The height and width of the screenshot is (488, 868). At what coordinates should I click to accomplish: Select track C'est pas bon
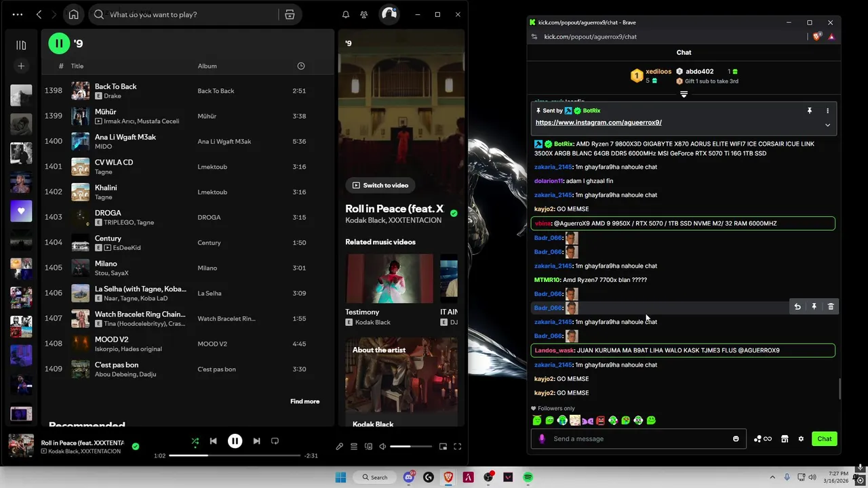coord(188,369)
